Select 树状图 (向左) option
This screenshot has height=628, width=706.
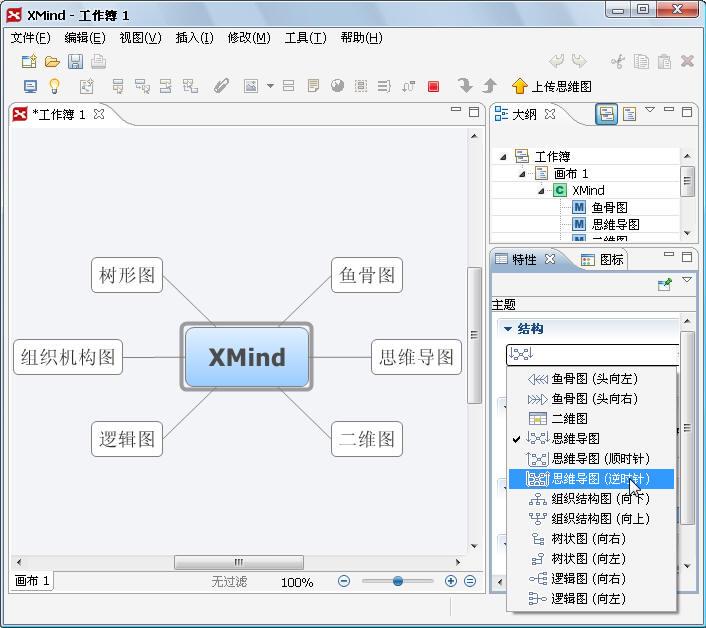click(x=592, y=559)
